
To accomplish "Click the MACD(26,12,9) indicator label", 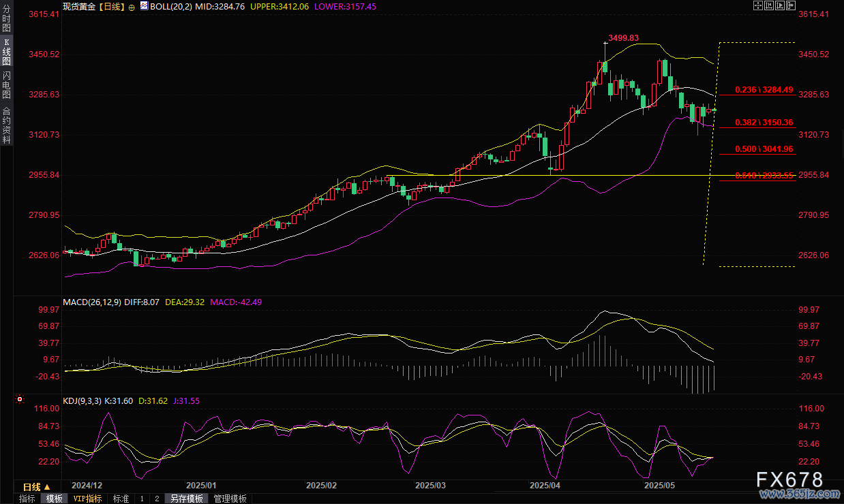I will 91,302.
